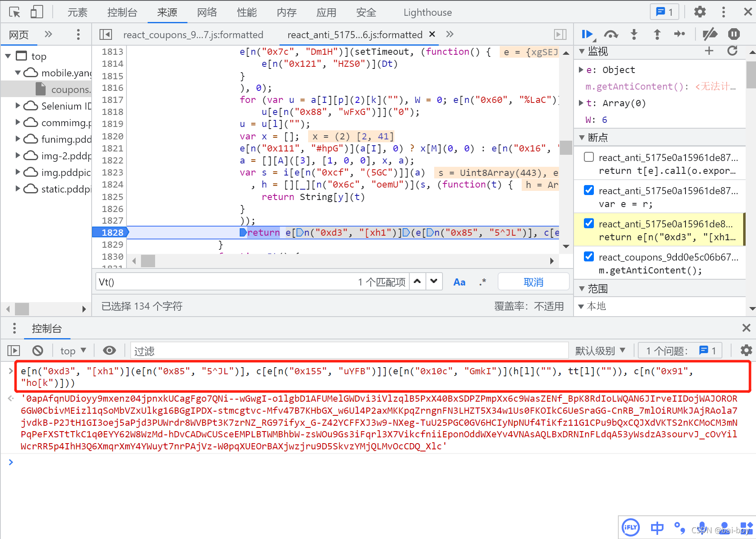756x539 pixels.
Task: Open console drawer three-dot menu
Action: coord(15,328)
